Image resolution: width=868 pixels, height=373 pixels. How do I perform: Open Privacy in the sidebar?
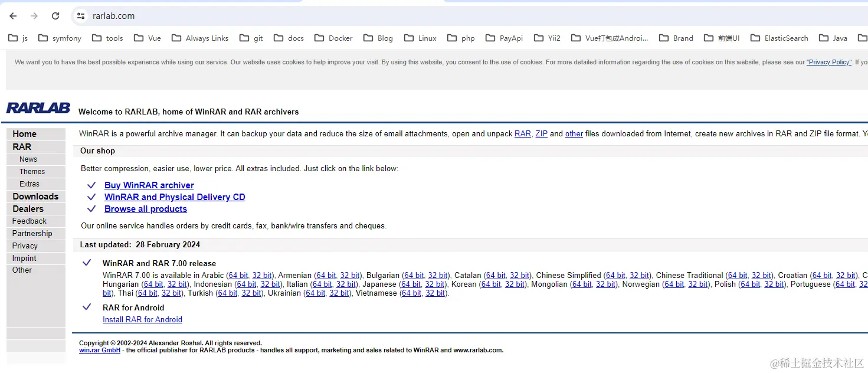[x=25, y=246]
